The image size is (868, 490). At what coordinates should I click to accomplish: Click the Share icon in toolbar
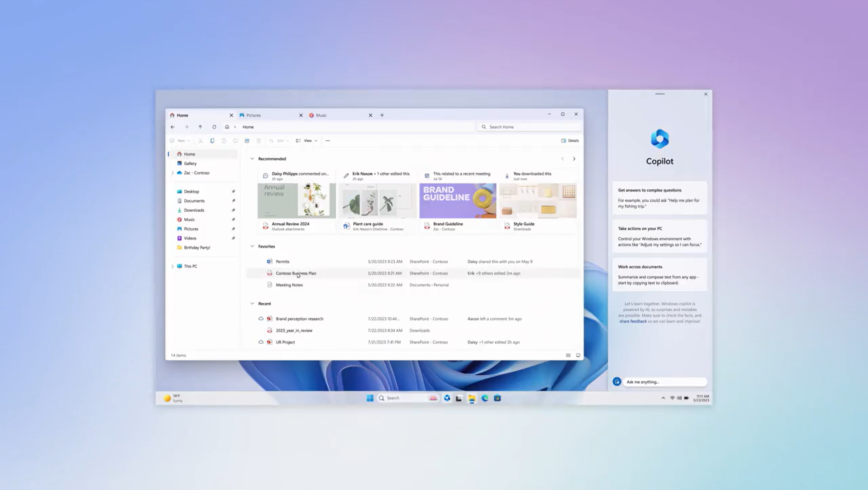coord(247,140)
